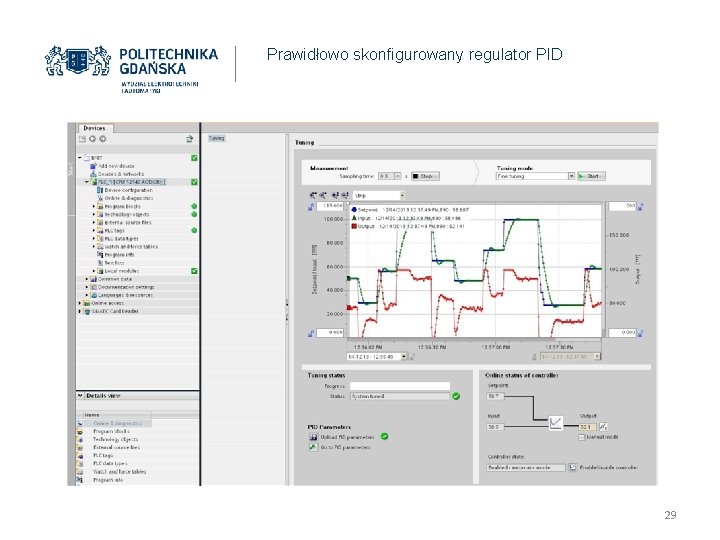Click the green status dot beside Program blocks

tap(194, 206)
